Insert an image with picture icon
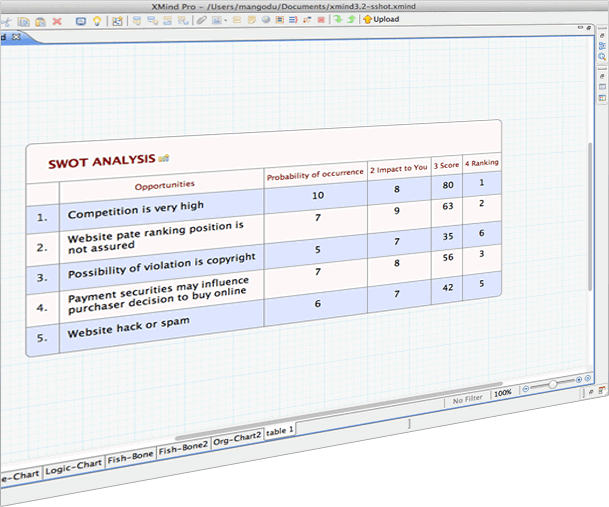Screen dimensions: 609x507 tap(217, 20)
